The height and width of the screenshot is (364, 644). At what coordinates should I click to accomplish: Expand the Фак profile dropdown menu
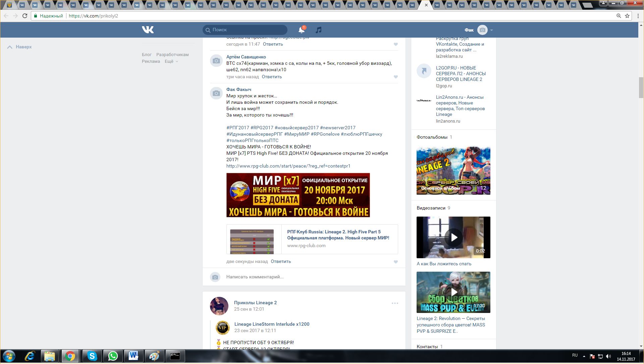point(491,30)
